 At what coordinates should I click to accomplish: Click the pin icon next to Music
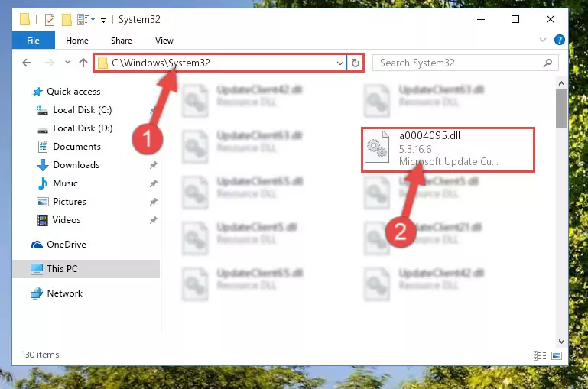(x=154, y=183)
